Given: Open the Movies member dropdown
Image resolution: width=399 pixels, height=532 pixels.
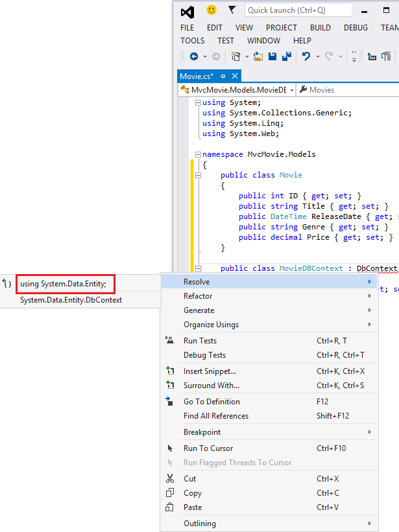Looking at the screenshot, I should tap(347, 90).
